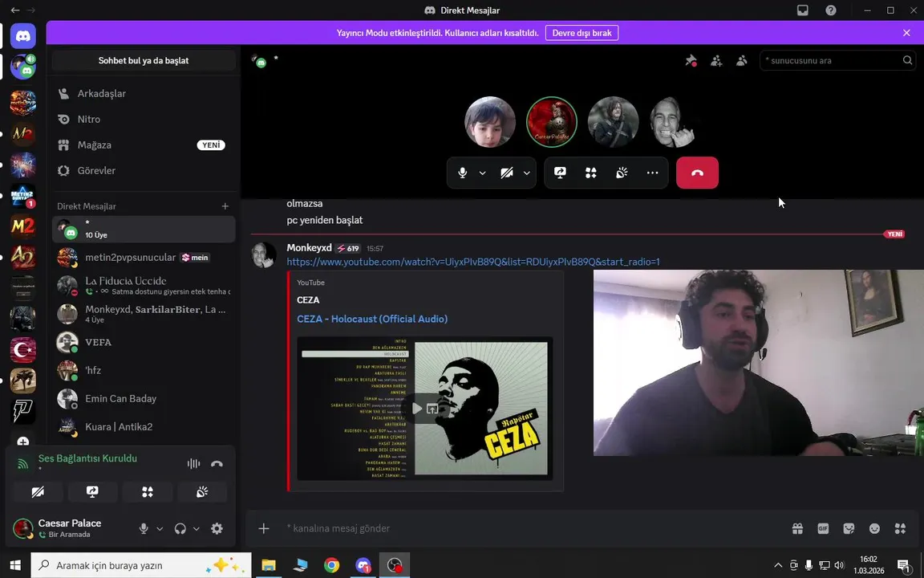Screen dimensions: 924x578
Task: Open attachment plus button in message bar
Action: coord(263,528)
